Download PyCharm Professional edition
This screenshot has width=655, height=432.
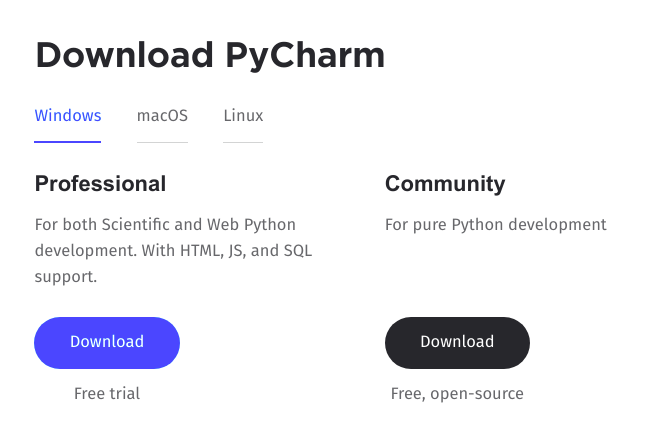pos(107,342)
